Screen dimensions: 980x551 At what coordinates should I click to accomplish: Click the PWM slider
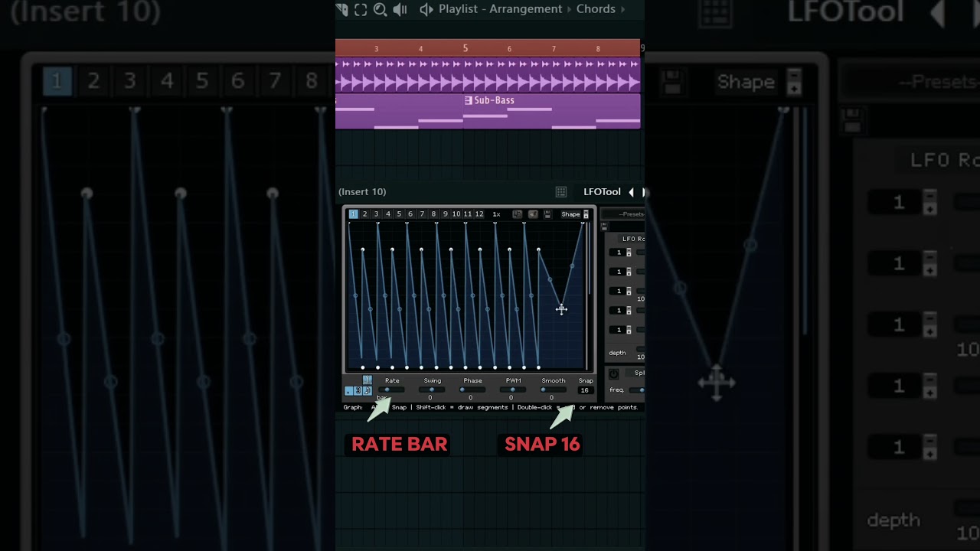[x=513, y=390]
